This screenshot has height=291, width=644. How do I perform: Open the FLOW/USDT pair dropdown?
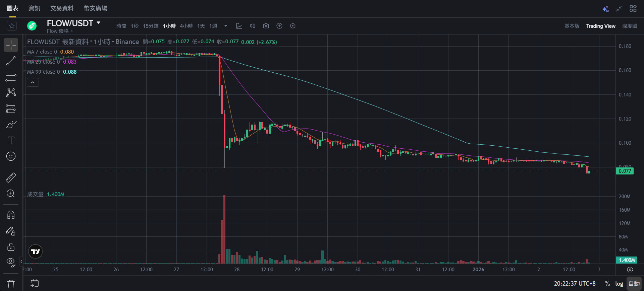[99, 23]
